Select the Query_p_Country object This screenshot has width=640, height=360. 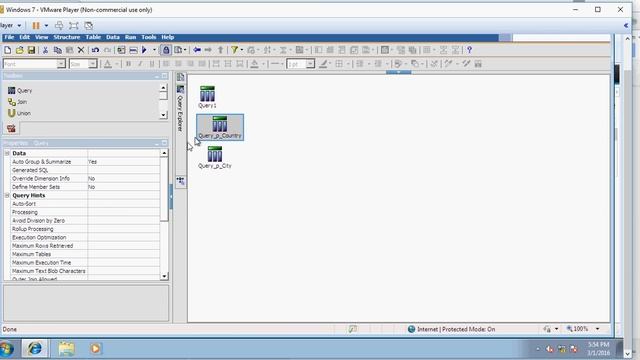coord(220,127)
